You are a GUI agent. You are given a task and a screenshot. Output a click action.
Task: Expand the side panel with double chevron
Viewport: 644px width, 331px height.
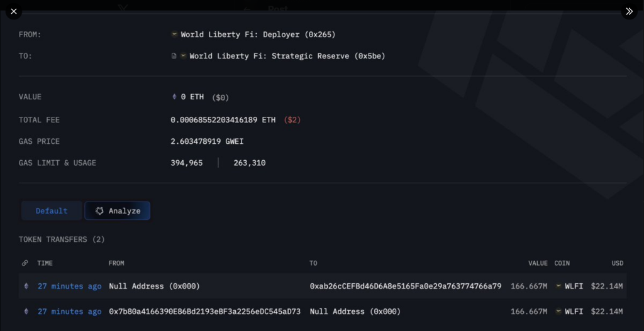coord(629,11)
